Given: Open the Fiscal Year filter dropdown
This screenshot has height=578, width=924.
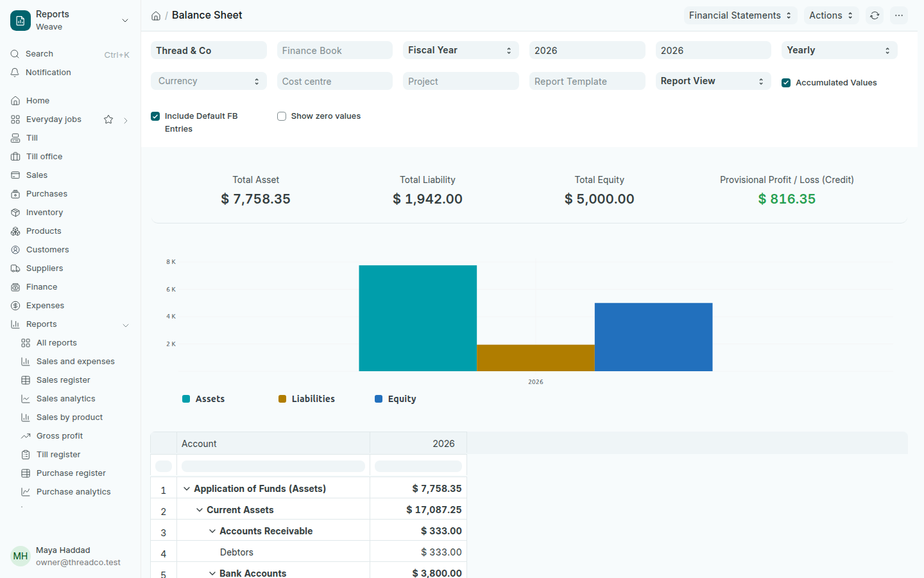Looking at the screenshot, I should click(461, 50).
